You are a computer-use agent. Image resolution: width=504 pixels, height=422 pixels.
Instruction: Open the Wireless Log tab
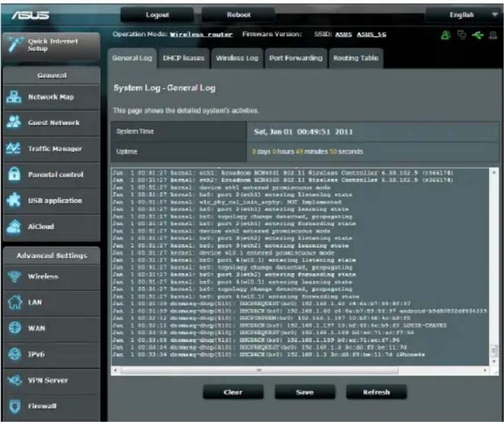237,58
